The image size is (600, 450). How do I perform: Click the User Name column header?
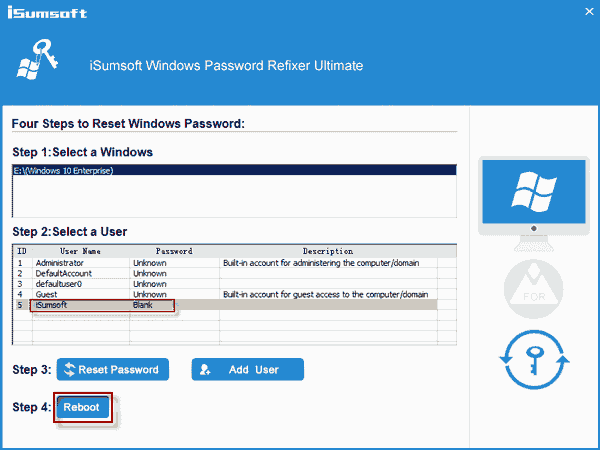[x=80, y=251]
